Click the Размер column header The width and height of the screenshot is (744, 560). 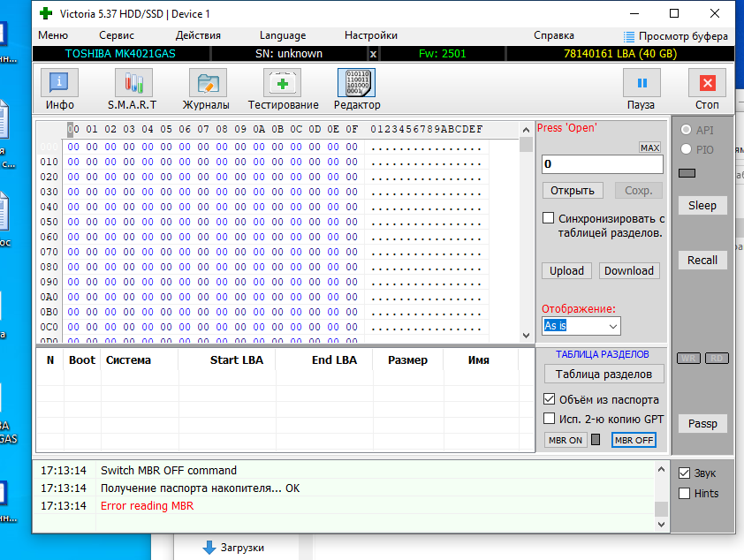pyautogui.click(x=408, y=360)
